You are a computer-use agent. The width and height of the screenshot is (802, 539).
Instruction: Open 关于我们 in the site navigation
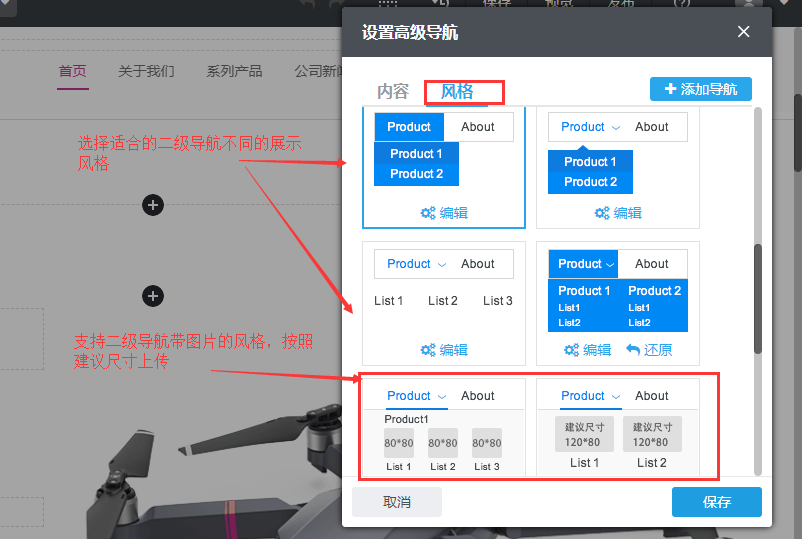click(x=146, y=71)
